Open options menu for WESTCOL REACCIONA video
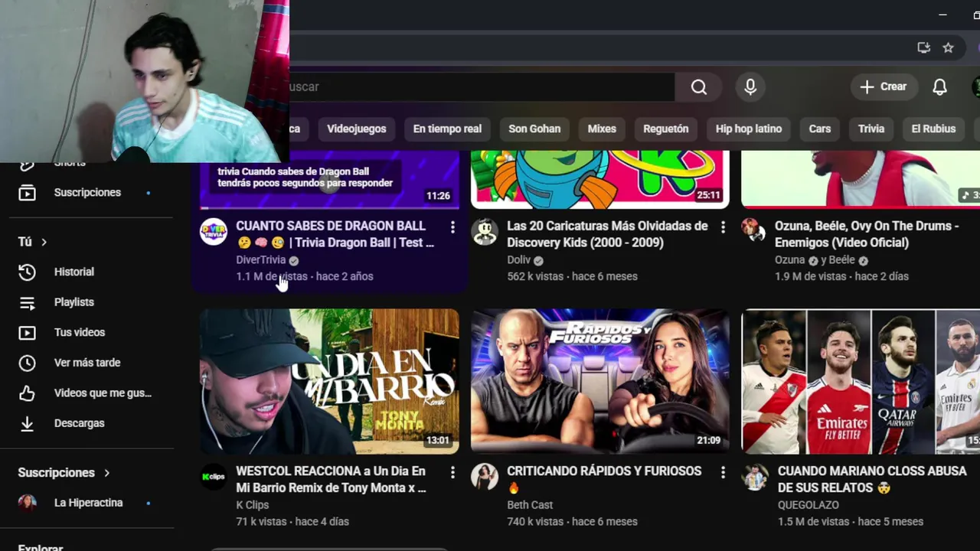This screenshot has height=551, width=980. (452, 473)
